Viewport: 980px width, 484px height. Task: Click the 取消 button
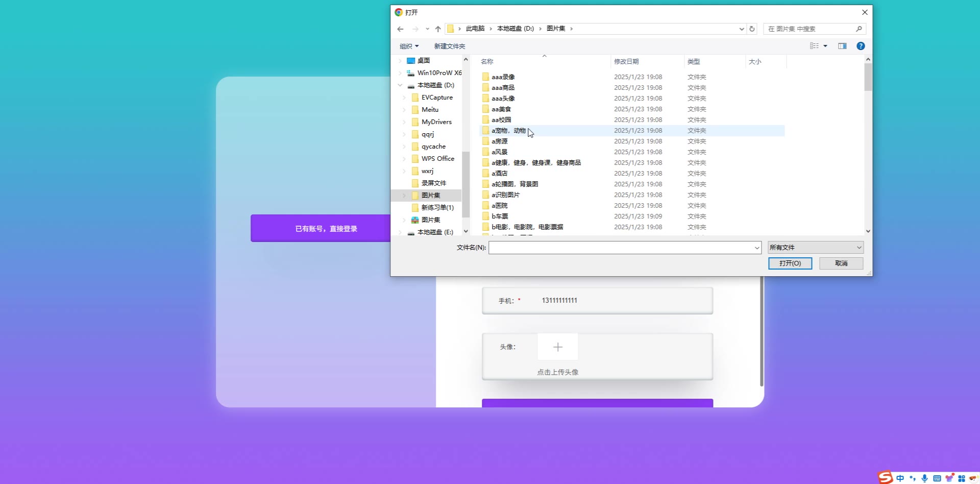[x=841, y=263]
